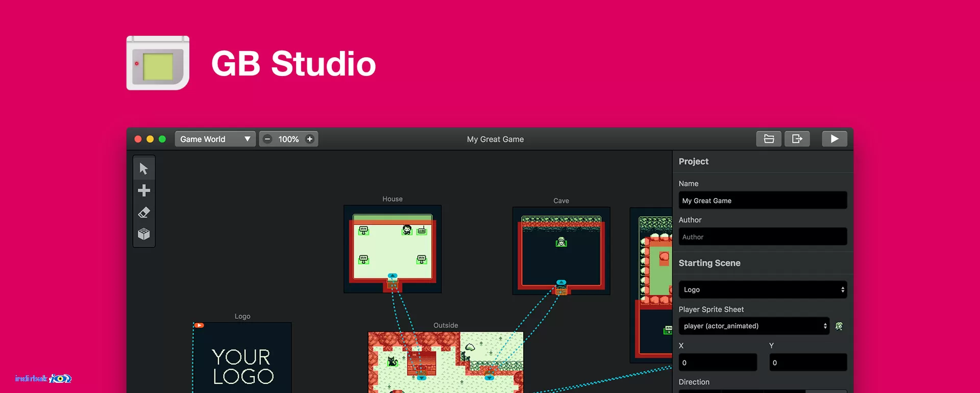Screen dimensions: 980x393
Task: Click the Y position field
Action: 808,362
